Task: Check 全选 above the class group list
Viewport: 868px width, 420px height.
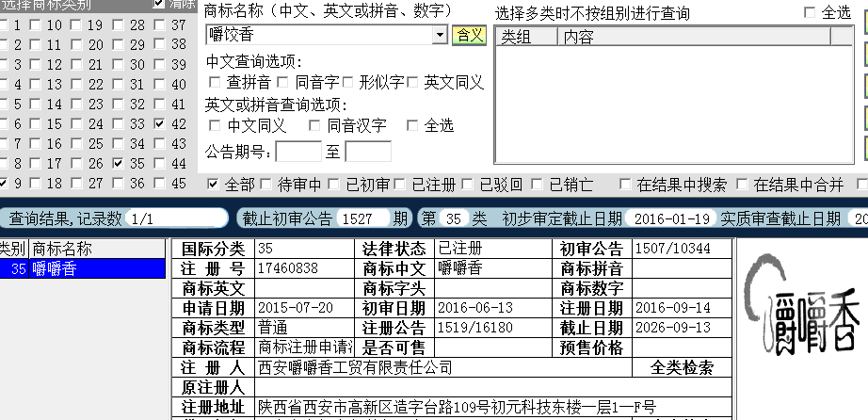Action: click(810, 12)
